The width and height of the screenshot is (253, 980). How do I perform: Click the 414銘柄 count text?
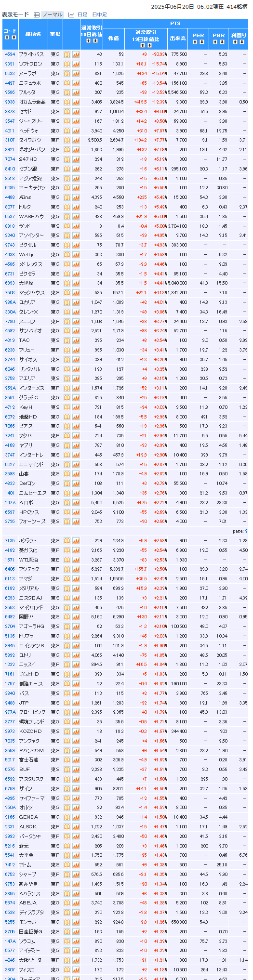[237, 7]
